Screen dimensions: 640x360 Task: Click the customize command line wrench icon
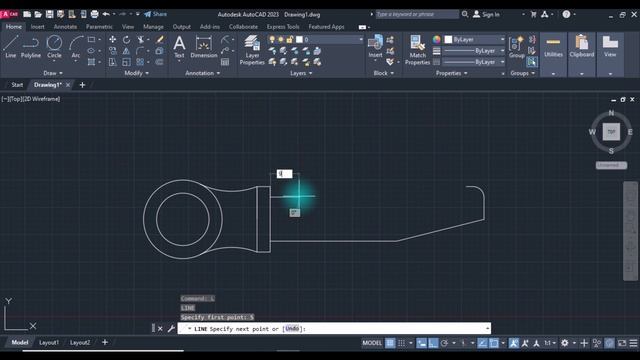pyautogui.click(x=171, y=329)
